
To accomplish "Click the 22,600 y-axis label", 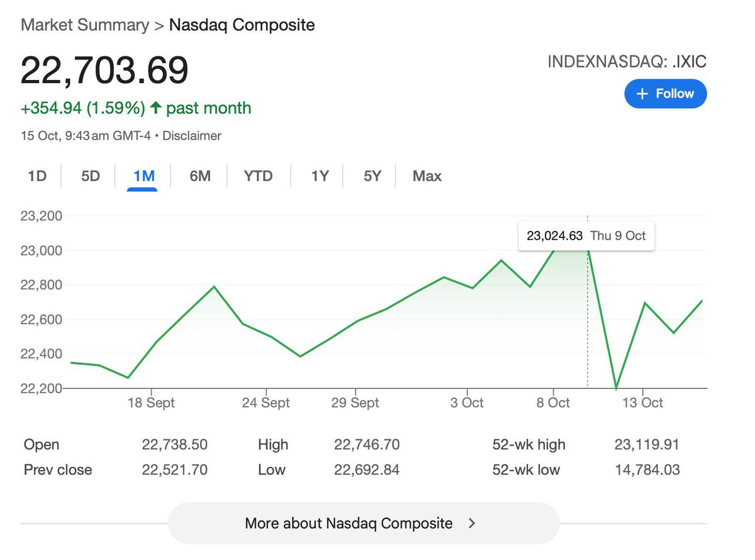I will pyautogui.click(x=42, y=320).
